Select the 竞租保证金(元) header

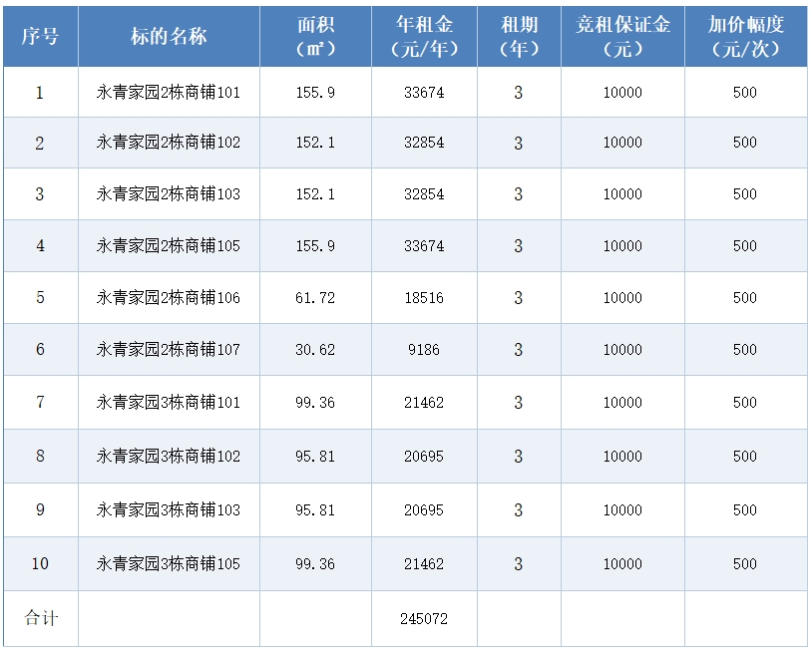coord(622,36)
